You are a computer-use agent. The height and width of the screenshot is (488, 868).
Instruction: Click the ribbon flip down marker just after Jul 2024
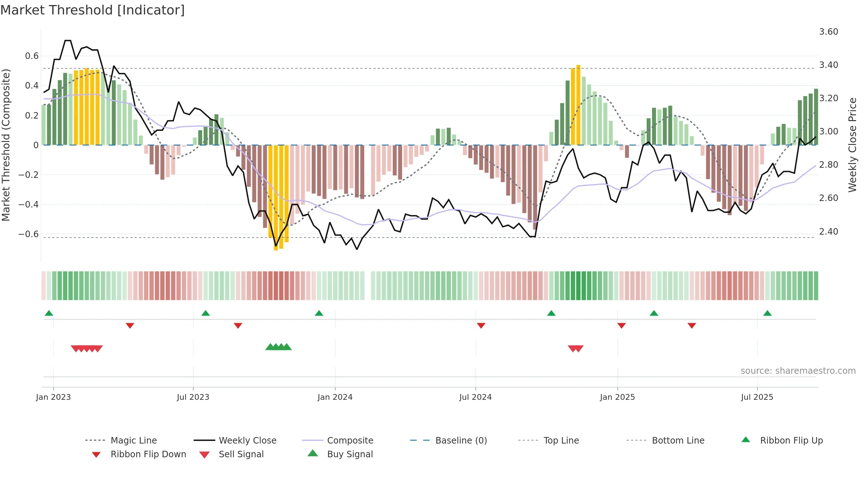pyautogui.click(x=481, y=326)
